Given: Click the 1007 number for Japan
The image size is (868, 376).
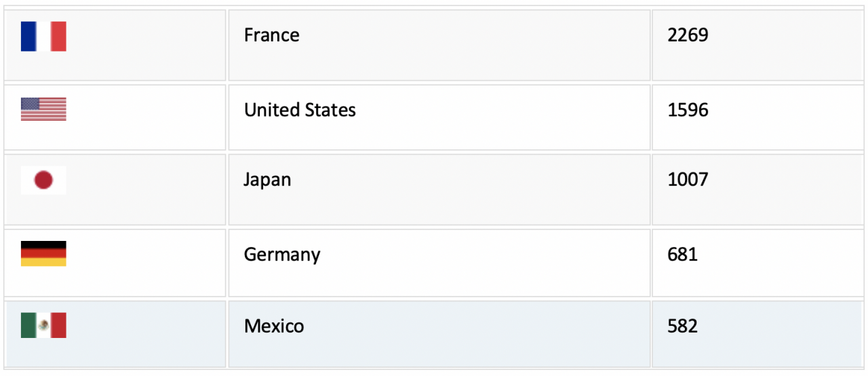Looking at the screenshot, I should coord(688,180).
